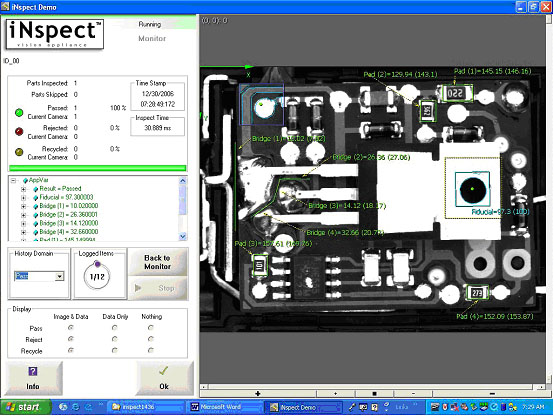Collapse the AppVar root node
This screenshot has width=554, height=416.
13,180
